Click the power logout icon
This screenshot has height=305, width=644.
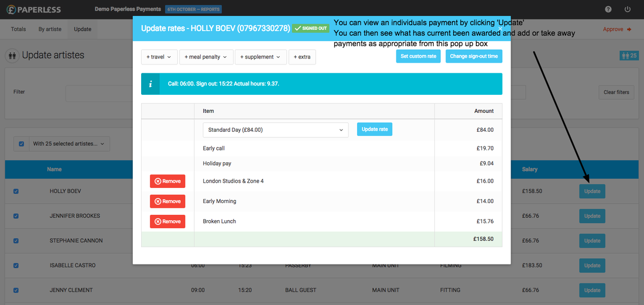point(628,9)
